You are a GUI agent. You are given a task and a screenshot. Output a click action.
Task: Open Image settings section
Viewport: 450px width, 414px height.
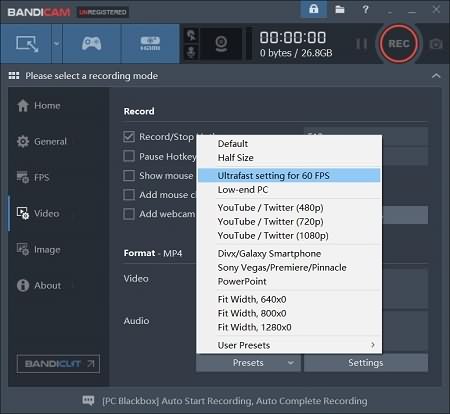coord(58,249)
